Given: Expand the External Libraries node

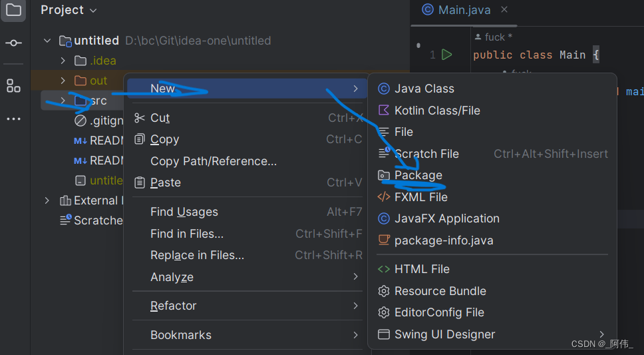Looking at the screenshot, I should (47, 200).
